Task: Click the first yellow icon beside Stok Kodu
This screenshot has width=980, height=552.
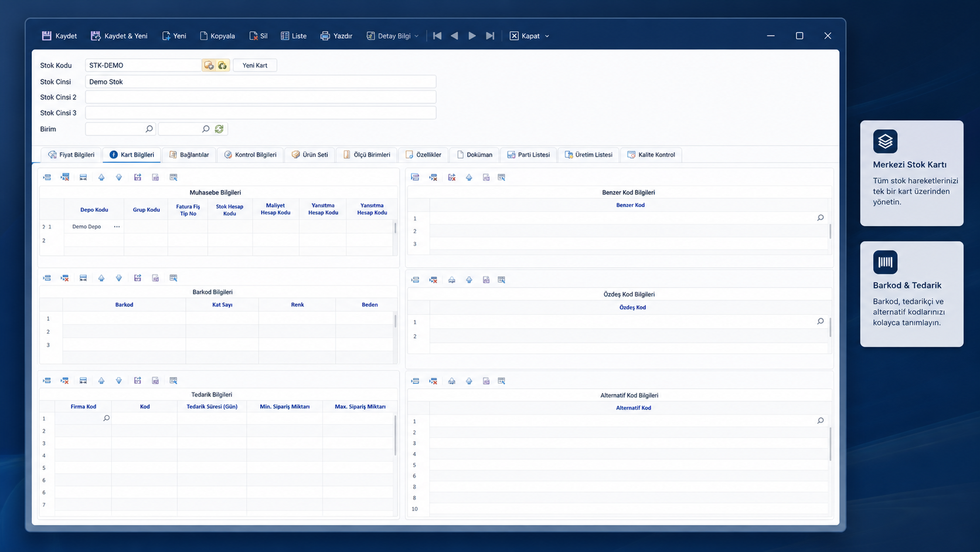Action: tap(209, 65)
